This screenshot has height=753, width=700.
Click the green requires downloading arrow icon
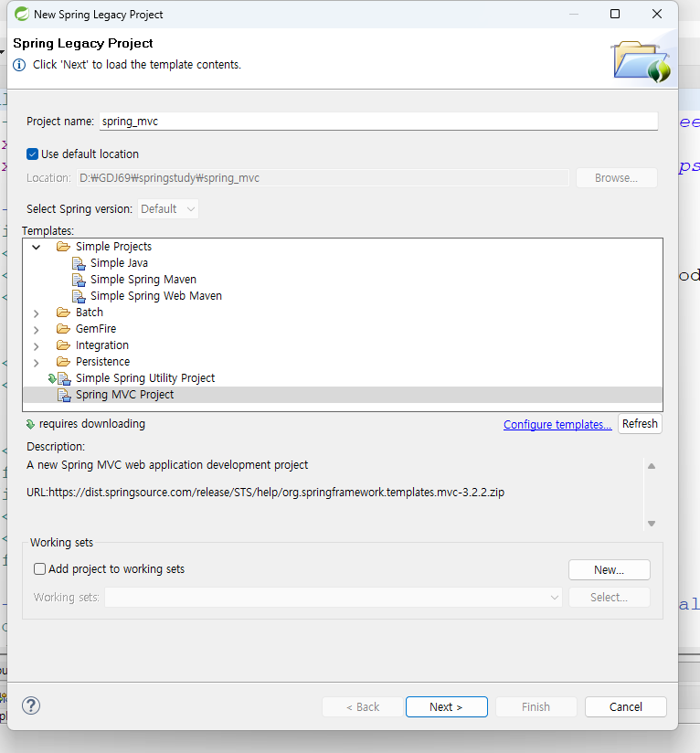click(x=30, y=424)
